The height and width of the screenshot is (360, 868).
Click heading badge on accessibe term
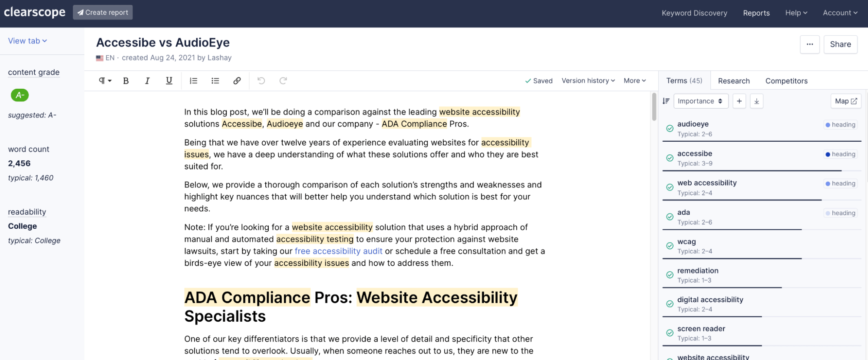[841, 154]
